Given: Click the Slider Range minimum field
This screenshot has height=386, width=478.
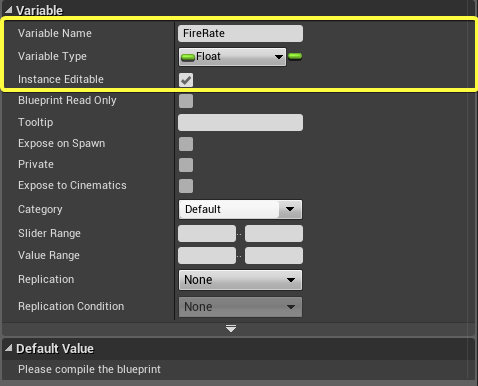Looking at the screenshot, I should click(x=207, y=233).
